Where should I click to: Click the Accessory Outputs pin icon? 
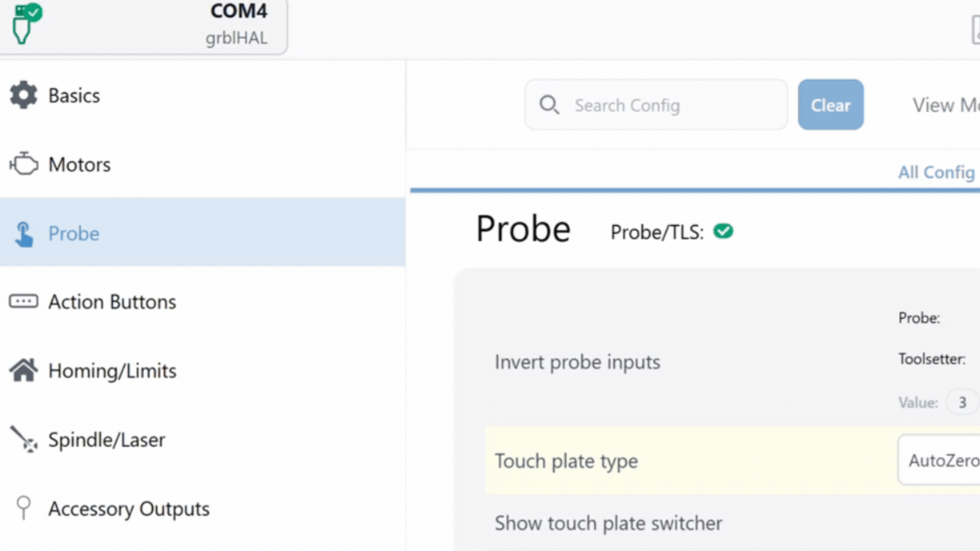23,508
